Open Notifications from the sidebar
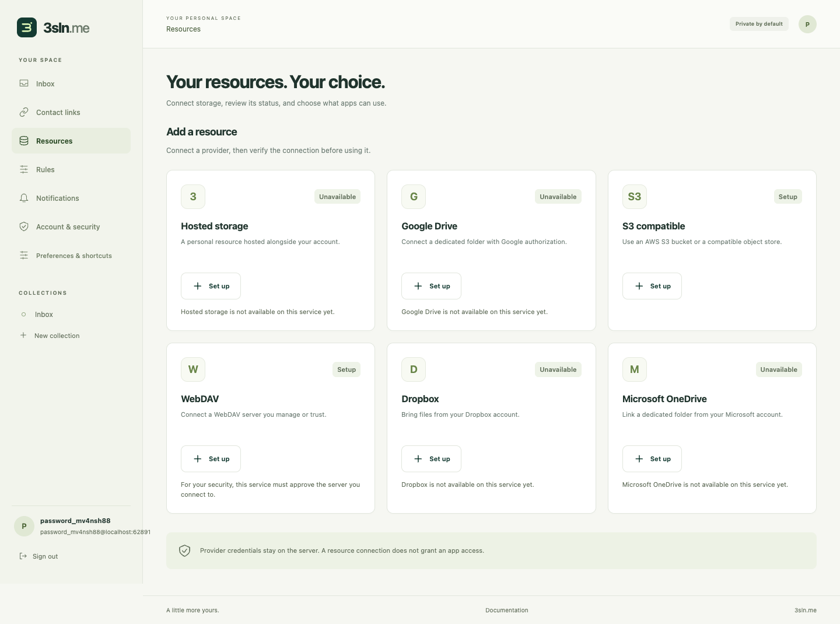Image resolution: width=840 pixels, height=624 pixels. (x=71, y=198)
